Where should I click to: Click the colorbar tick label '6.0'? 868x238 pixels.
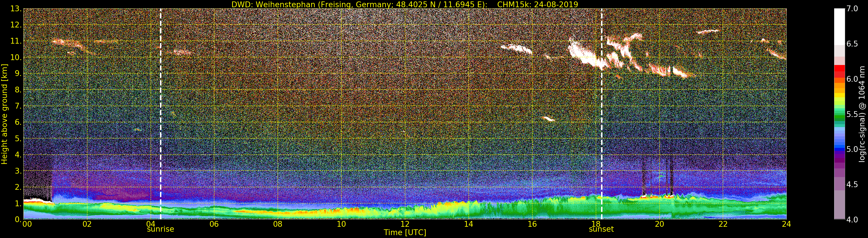pyautogui.click(x=852, y=79)
